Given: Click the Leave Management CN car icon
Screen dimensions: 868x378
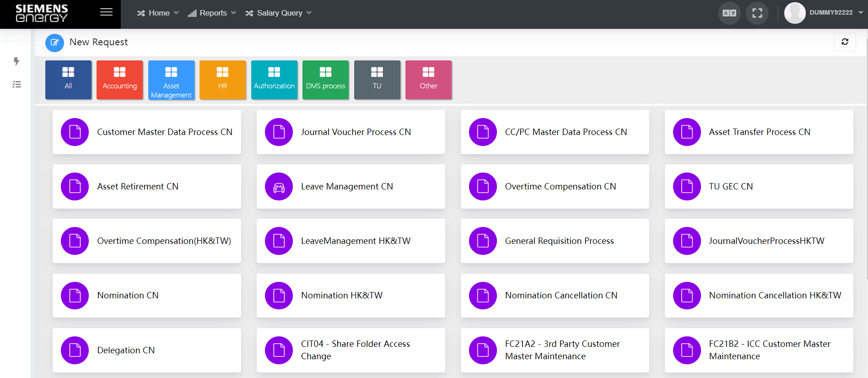Looking at the screenshot, I should tap(279, 187).
